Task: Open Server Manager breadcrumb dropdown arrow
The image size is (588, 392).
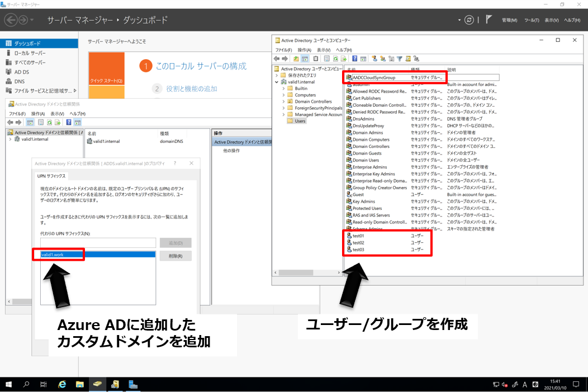Action: point(459,20)
